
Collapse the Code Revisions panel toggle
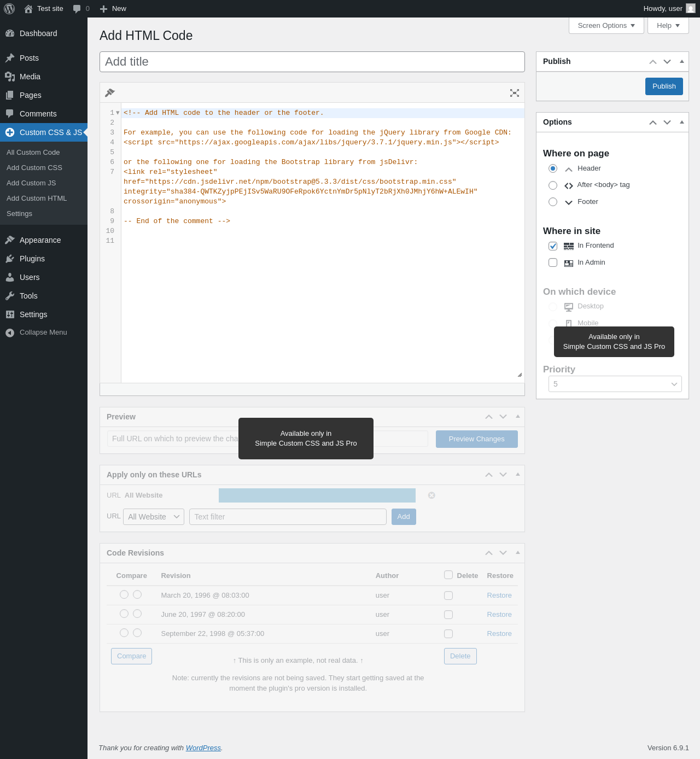click(518, 552)
